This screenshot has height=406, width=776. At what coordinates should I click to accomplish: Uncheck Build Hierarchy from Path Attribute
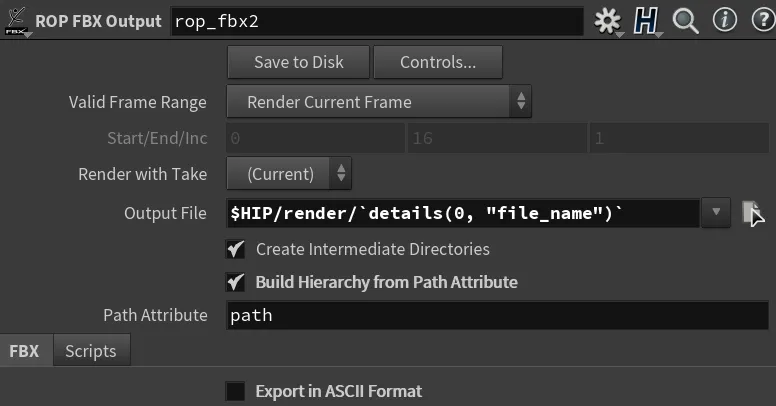236,282
